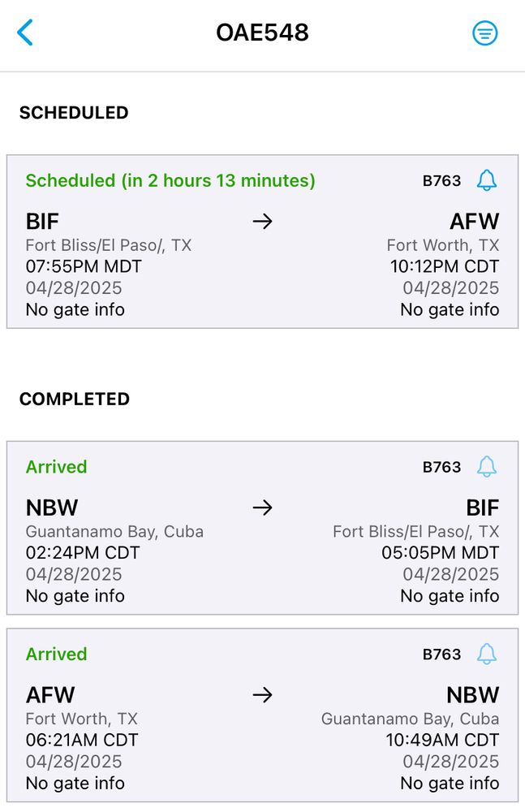Screen dimensions: 525x812
Task: Tap the COMPLETED section header
Action: pyautogui.click(x=75, y=400)
